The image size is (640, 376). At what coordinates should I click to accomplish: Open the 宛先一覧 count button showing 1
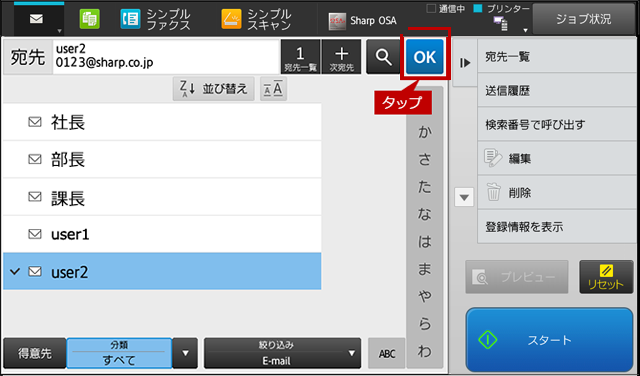click(300, 57)
